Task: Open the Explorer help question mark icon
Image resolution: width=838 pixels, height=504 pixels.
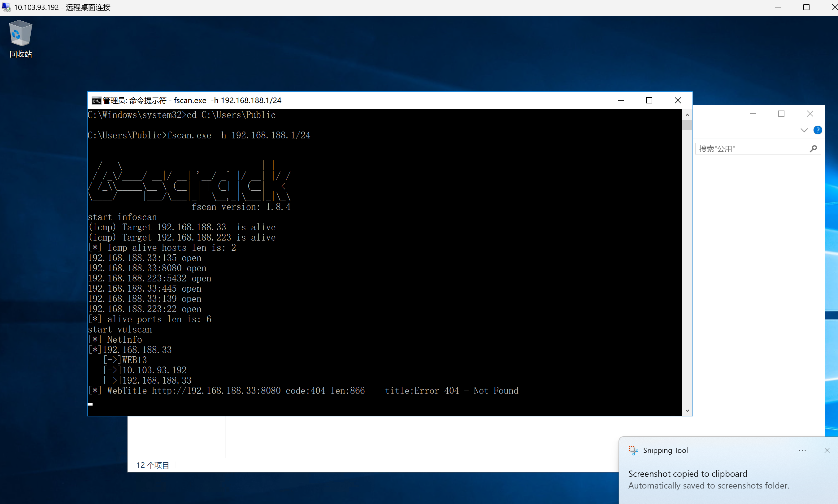Action: coord(818,130)
